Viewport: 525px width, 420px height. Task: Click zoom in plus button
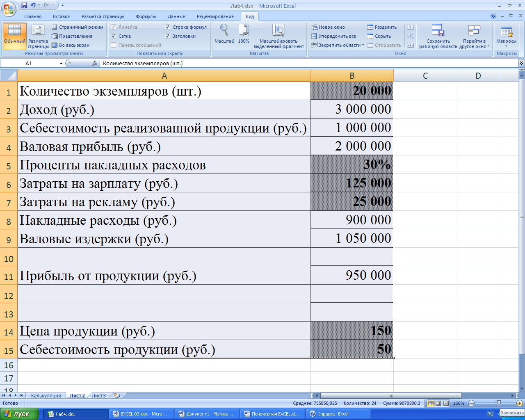[519, 403]
